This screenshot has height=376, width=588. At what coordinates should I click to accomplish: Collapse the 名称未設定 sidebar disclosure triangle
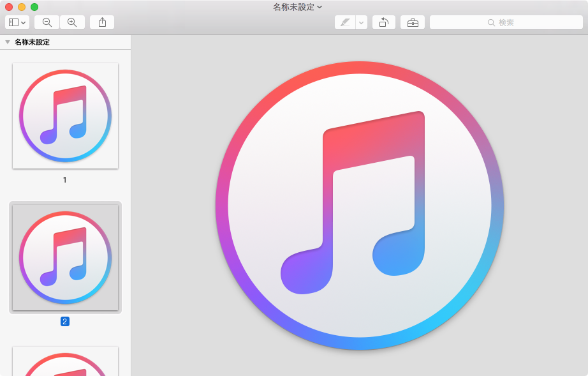coord(8,42)
